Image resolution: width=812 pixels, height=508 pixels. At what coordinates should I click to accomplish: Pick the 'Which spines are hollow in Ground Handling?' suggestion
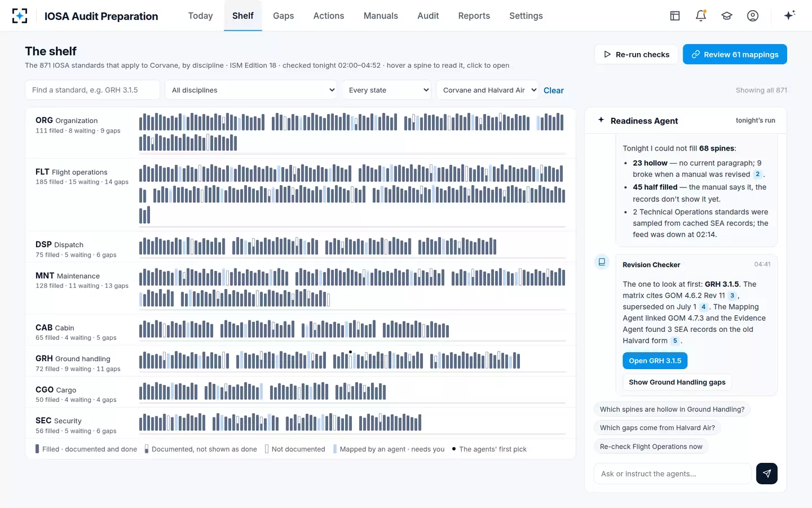(x=672, y=409)
